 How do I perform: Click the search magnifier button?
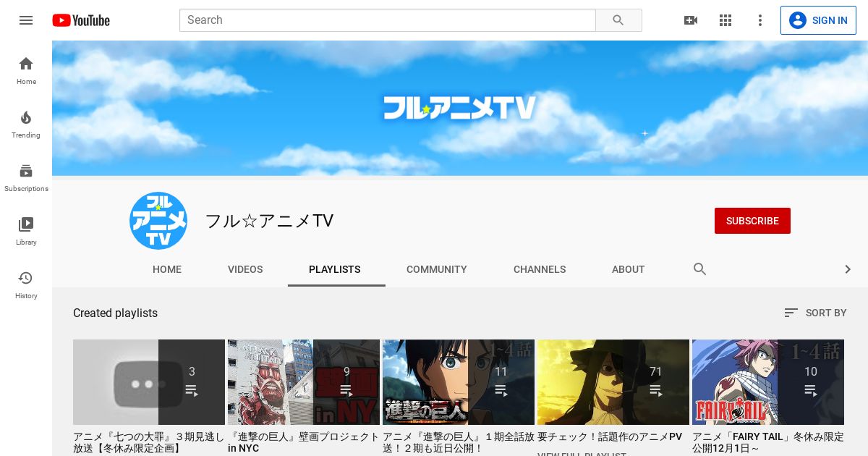(618, 20)
